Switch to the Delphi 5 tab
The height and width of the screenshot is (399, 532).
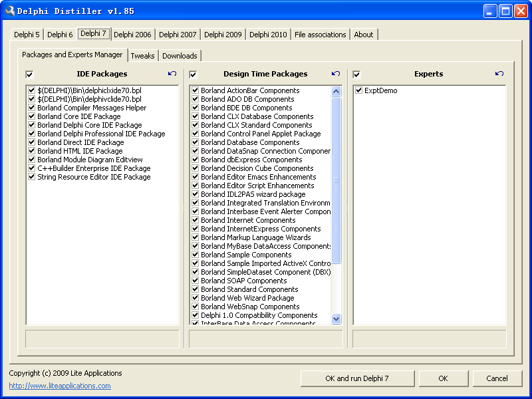(x=27, y=35)
